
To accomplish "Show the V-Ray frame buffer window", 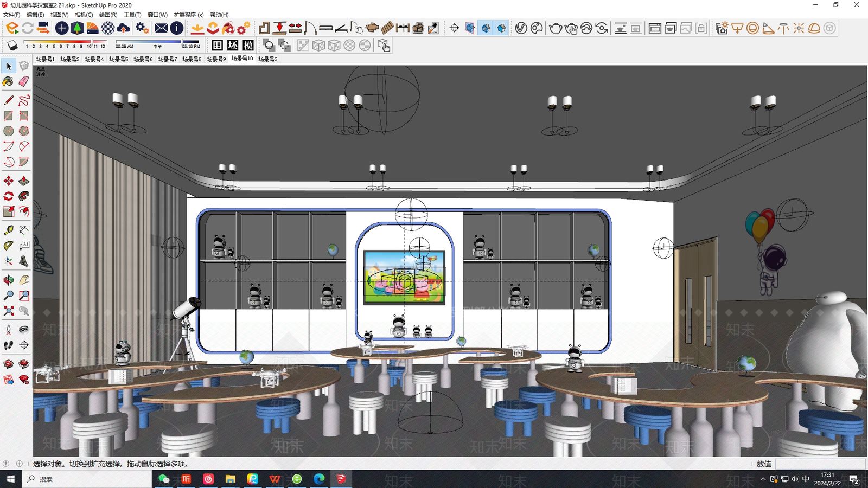I will (655, 28).
